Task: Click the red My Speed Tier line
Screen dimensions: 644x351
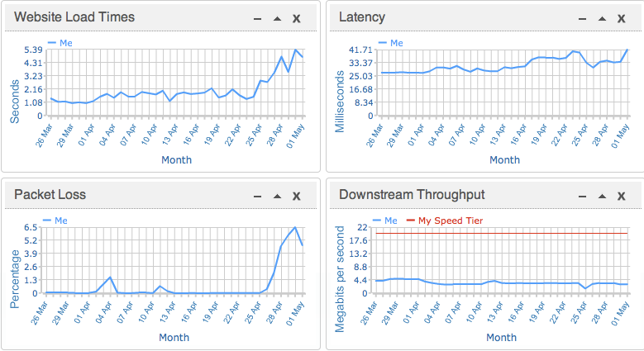Action: coord(502,233)
